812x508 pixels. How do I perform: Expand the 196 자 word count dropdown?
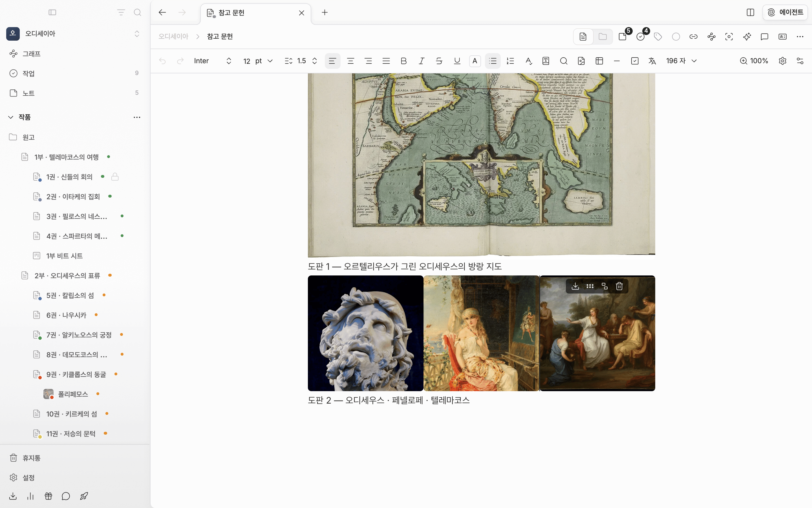pyautogui.click(x=681, y=61)
